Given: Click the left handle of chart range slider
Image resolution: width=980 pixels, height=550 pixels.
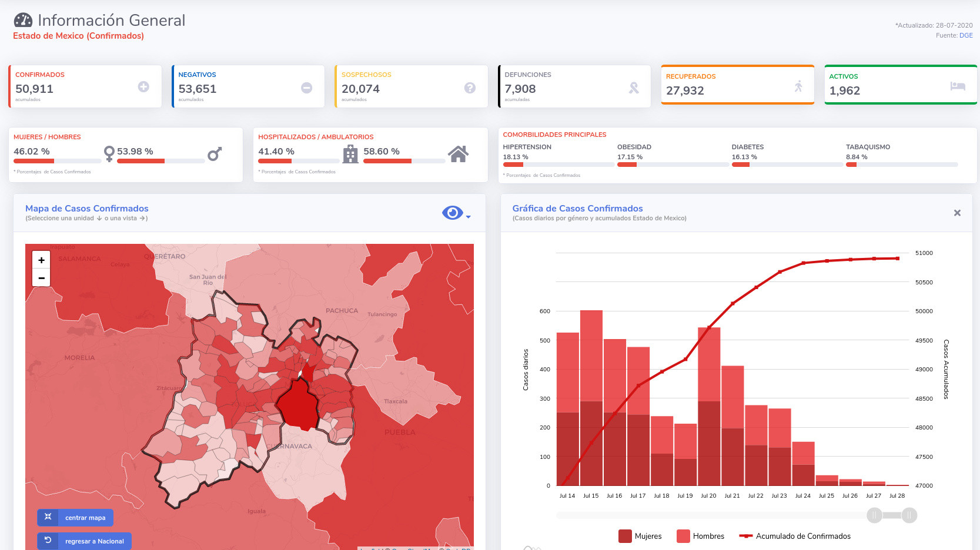Looking at the screenshot, I should [x=874, y=515].
